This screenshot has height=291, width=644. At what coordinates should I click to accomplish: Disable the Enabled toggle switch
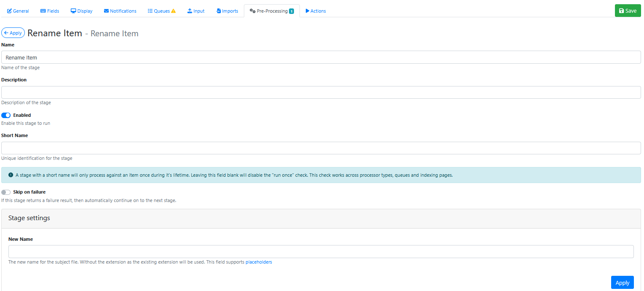pyautogui.click(x=6, y=115)
